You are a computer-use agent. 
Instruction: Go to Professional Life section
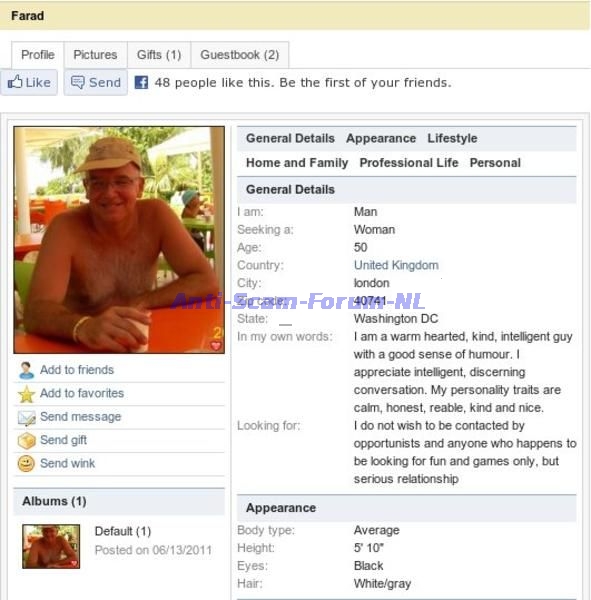pyautogui.click(x=409, y=163)
